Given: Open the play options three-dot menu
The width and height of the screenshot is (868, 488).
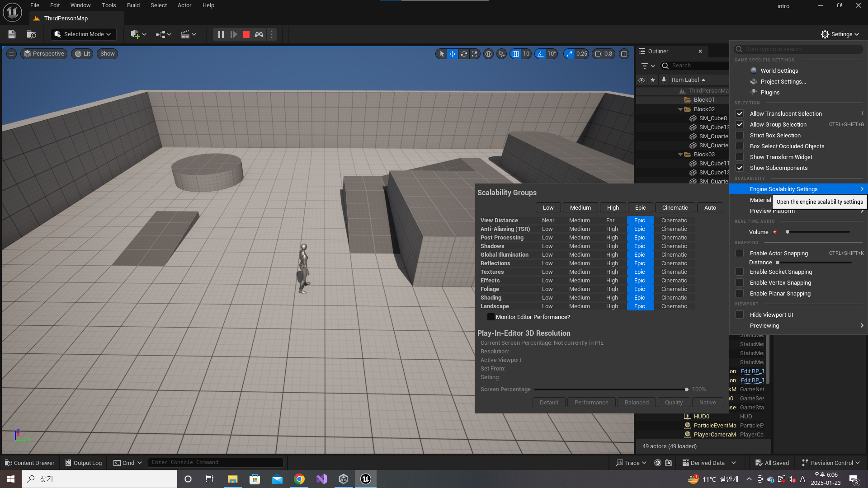Looking at the screenshot, I should pos(272,34).
